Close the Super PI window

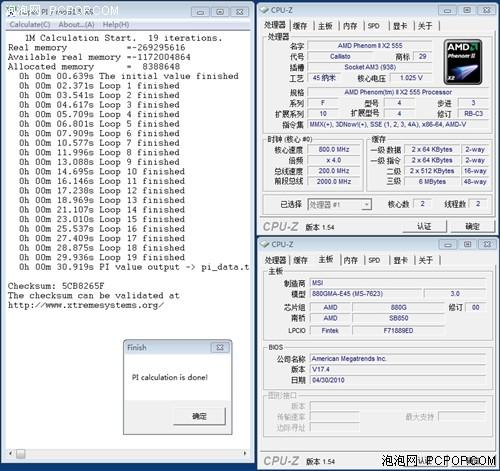(240, 12)
